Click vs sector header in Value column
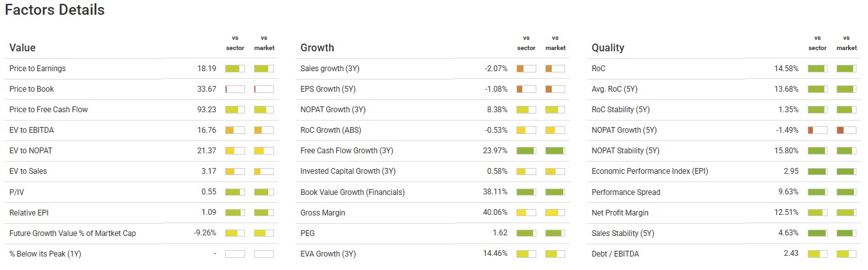Screen dimensions: 868x270 coord(235,43)
